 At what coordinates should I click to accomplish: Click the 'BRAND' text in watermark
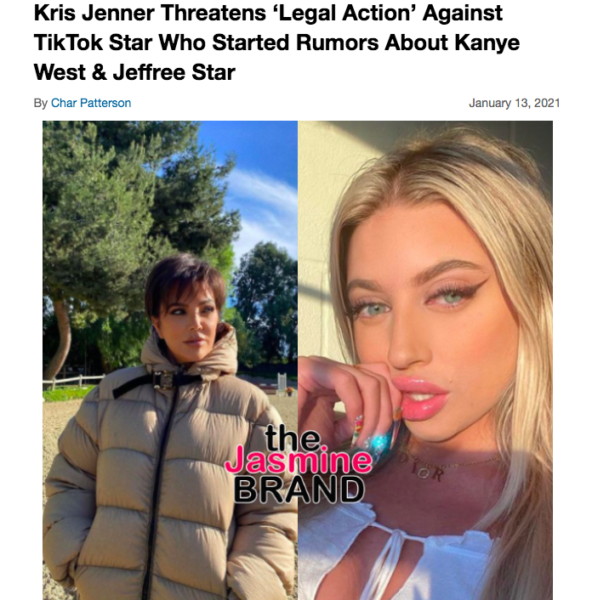coord(298,489)
